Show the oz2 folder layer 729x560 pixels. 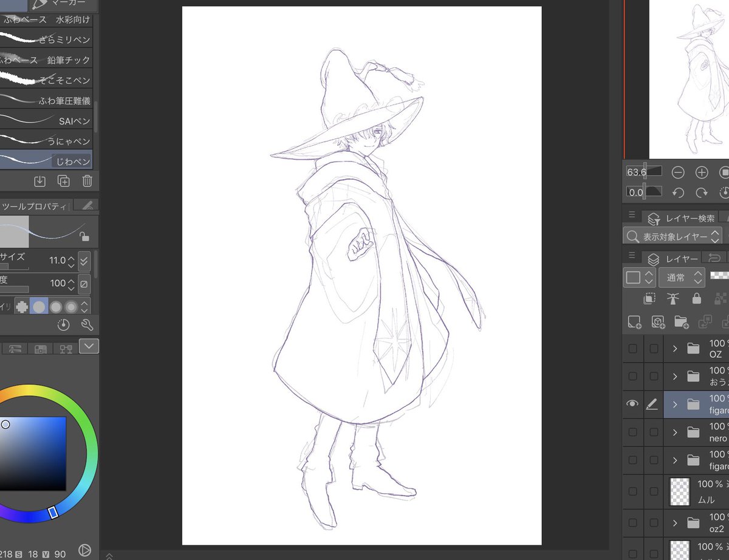click(x=633, y=523)
